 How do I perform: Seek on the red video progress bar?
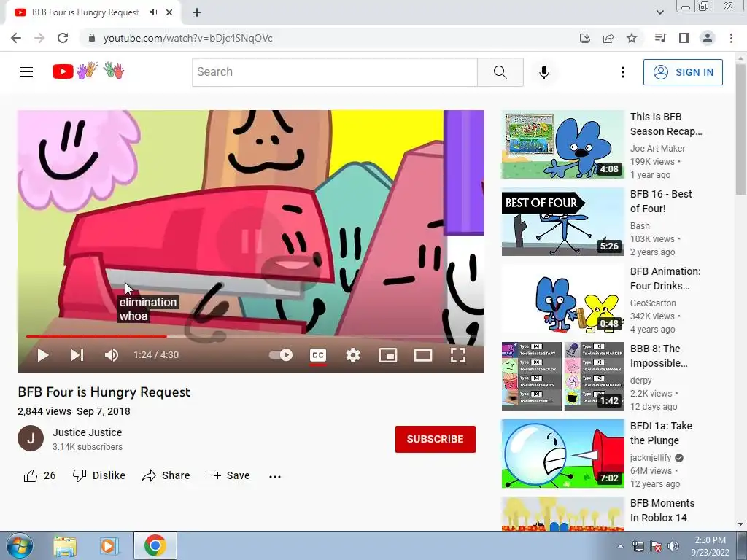96,336
